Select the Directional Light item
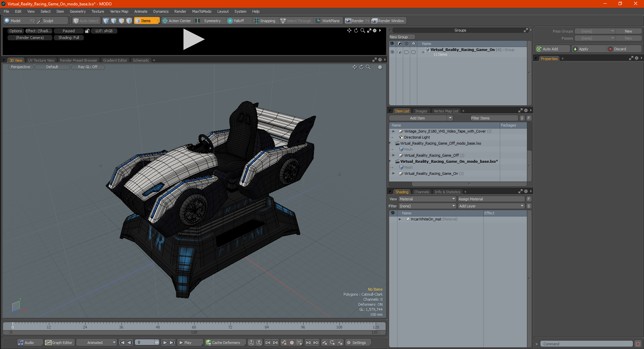This screenshot has height=349, width=644. 417,137
